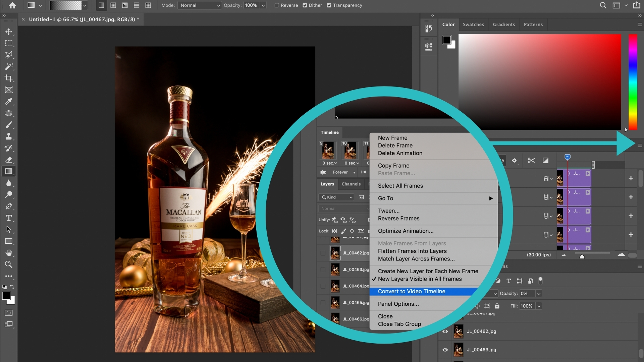This screenshot has height=362, width=644.
Task: Switch to the Swatches tab
Action: [473, 24]
